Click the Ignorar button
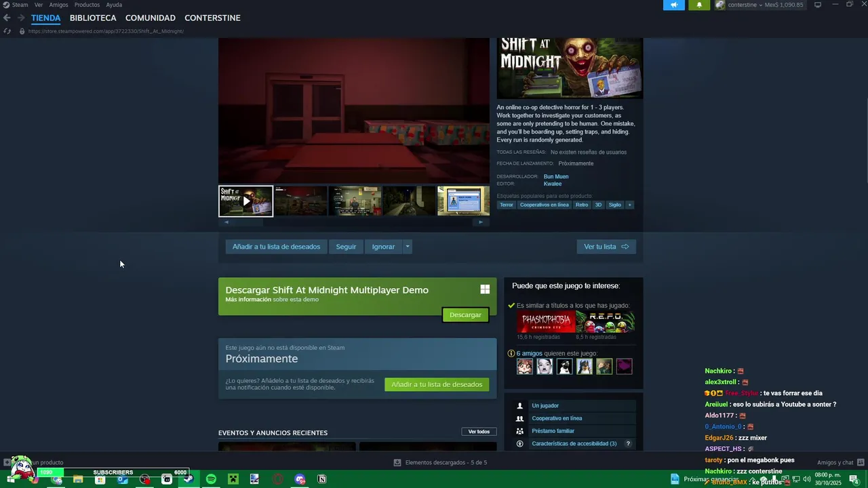The height and width of the screenshot is (488, 868). pyautogui.click(x=383, y=247)
